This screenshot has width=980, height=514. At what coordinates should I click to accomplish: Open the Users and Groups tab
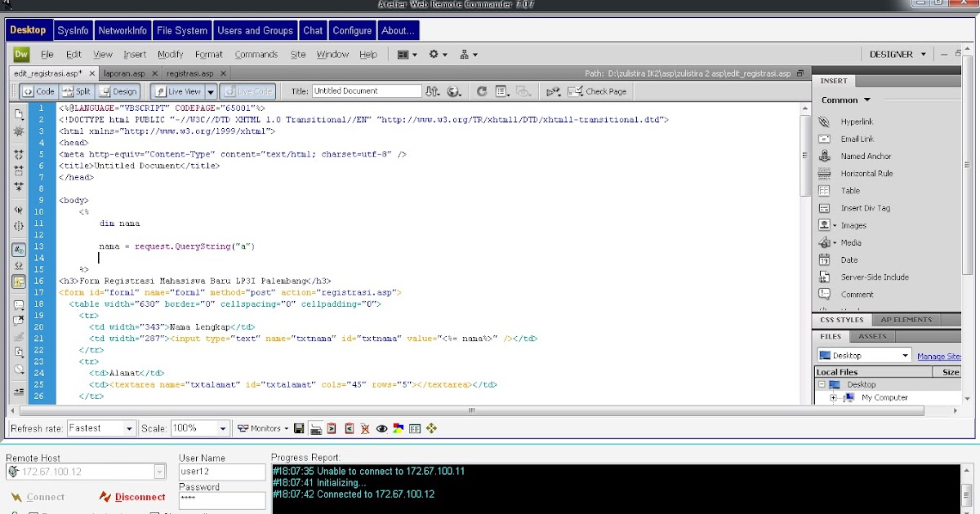pos(255,31)
